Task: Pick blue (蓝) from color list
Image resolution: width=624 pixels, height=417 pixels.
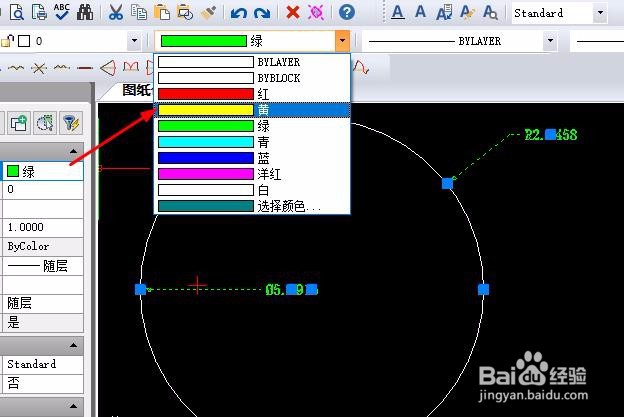Action: point(252,158)
